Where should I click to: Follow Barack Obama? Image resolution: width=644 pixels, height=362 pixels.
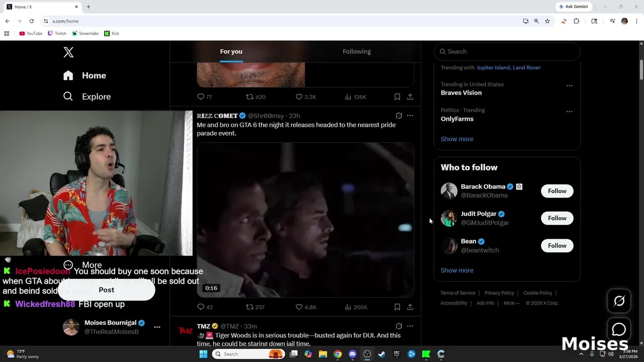coord(557,191)
